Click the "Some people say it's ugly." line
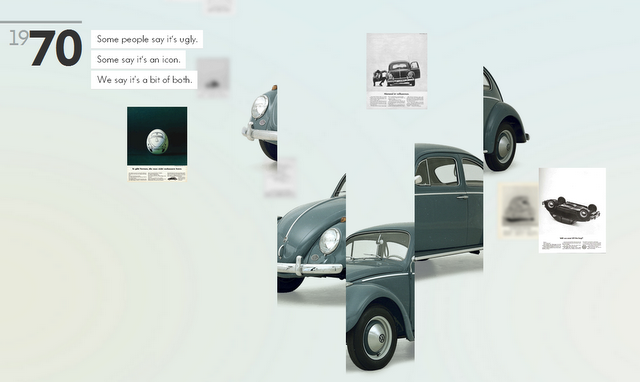640x382 pixels. click(147, 39)
